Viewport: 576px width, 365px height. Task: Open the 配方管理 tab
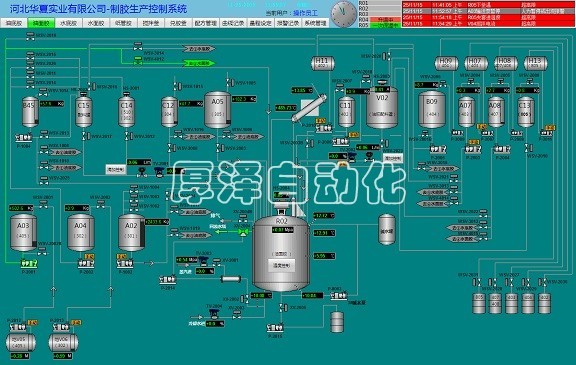click(x=206, y=23)
